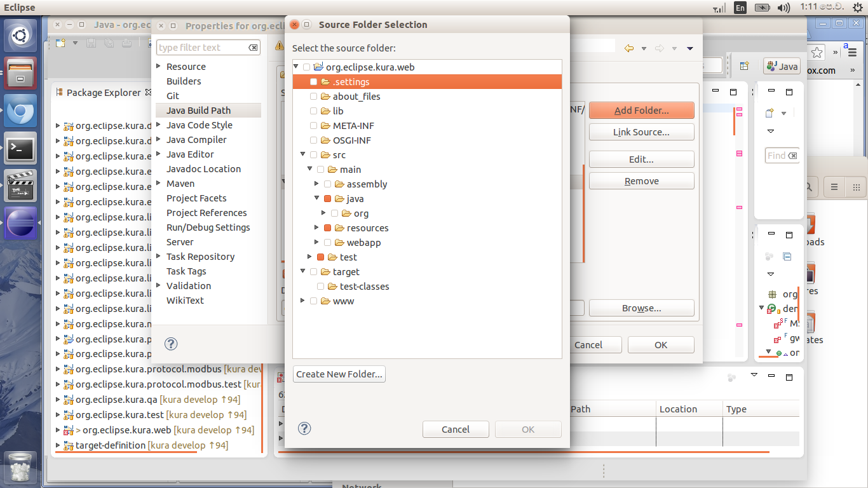Click the test-classes folder icon
868x488 pixels.
click(332, 287)
